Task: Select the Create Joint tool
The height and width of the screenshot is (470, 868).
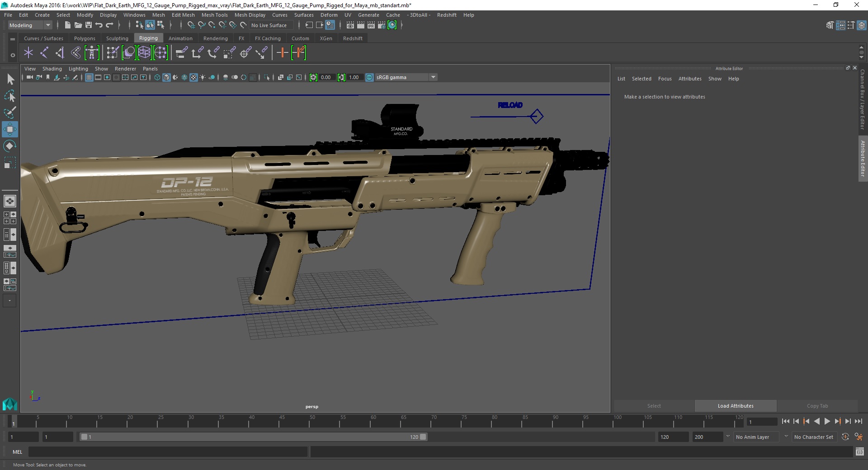Action: (x=44, y=53)
